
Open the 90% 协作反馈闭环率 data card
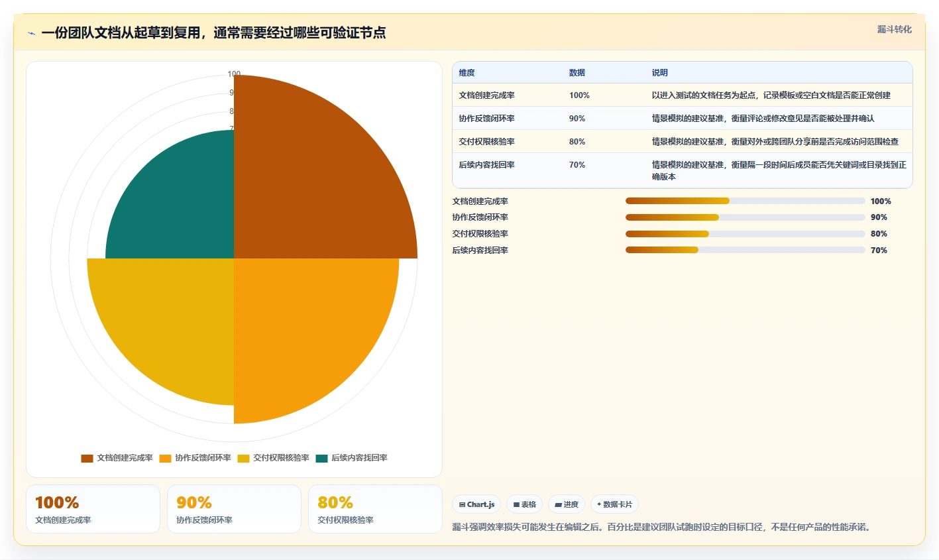[234, 509]
